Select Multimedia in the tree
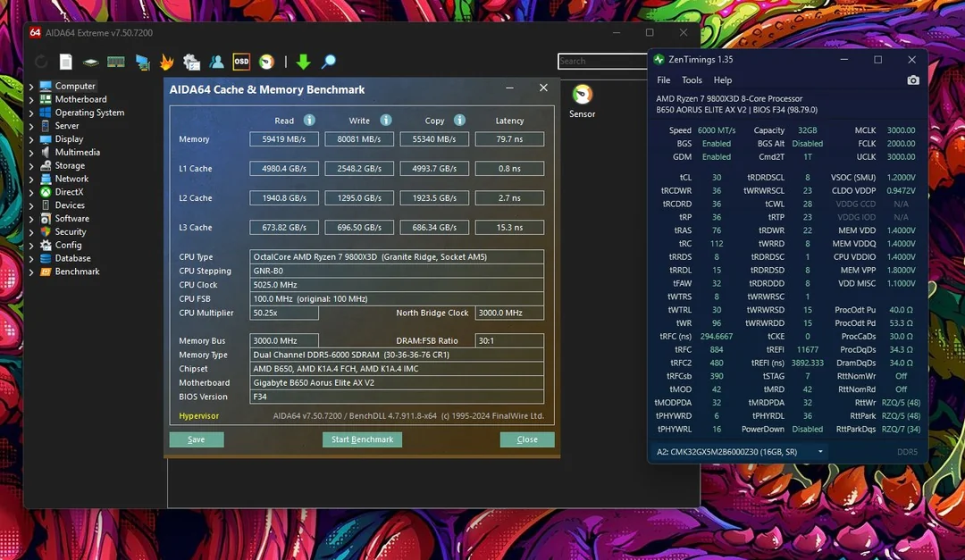Viewport: 965px width, 560px height. (77, 152)
